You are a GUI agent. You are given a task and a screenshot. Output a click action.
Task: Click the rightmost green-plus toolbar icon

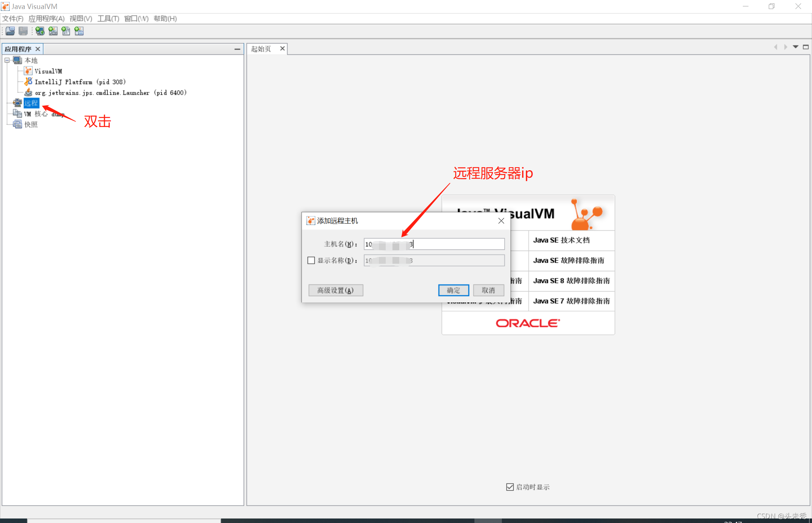[79, 31]
